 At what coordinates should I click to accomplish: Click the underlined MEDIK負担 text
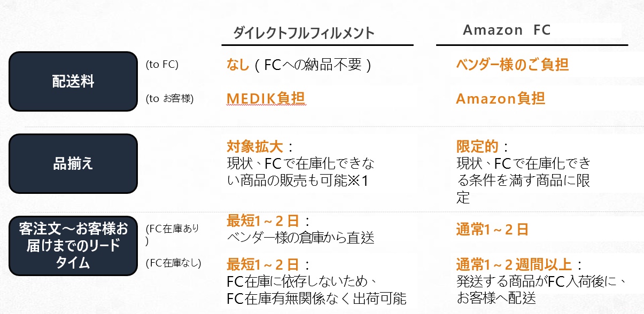coord(266,99)
